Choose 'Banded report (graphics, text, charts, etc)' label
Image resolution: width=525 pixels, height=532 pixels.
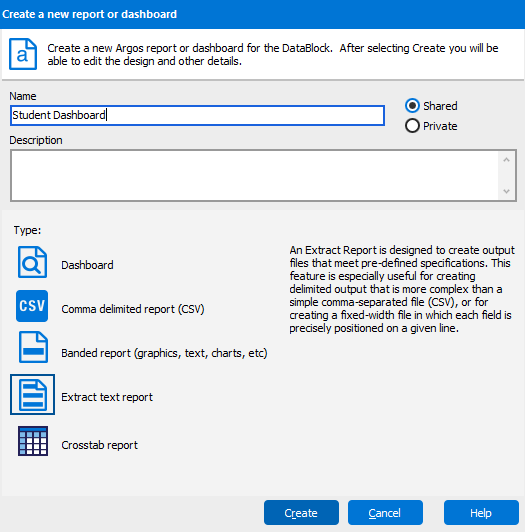164,353
